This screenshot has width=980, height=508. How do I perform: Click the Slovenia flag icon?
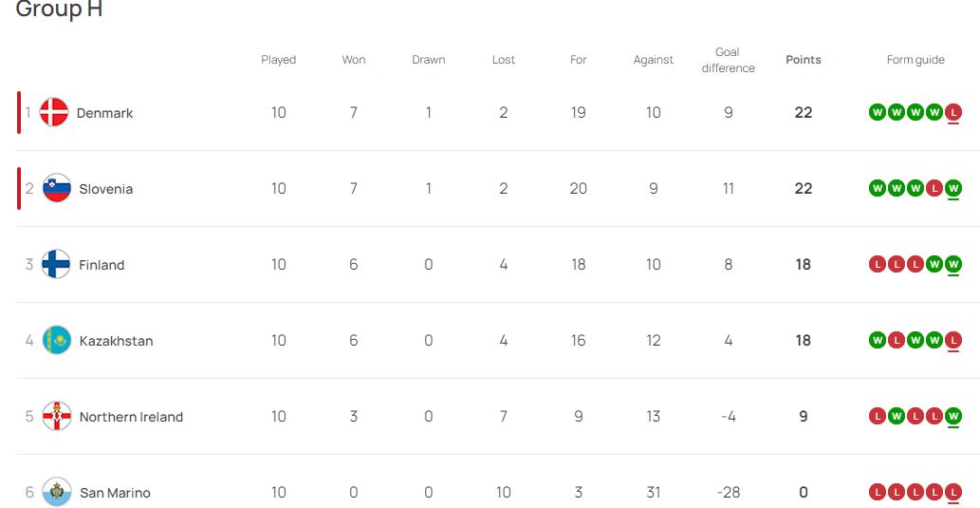(57, 189)
